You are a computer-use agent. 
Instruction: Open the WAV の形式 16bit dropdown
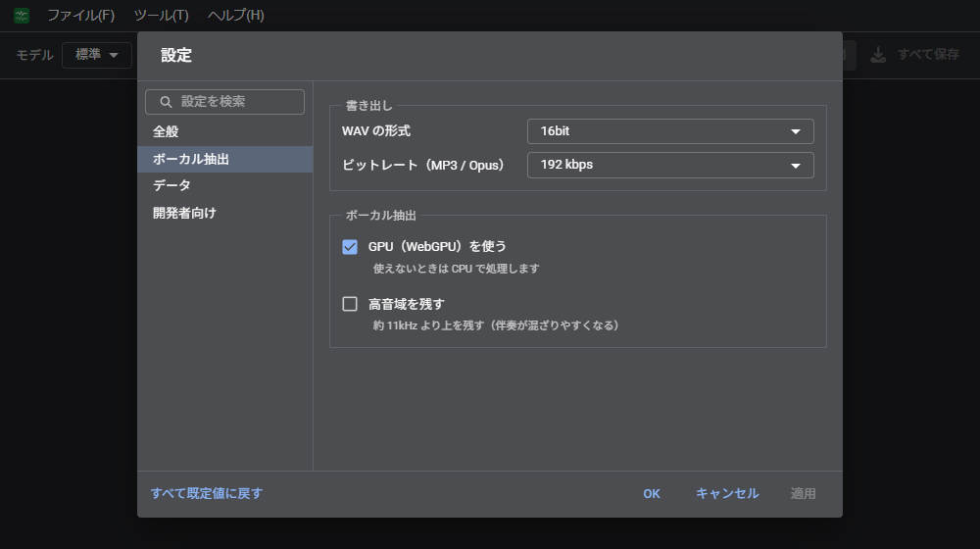(x=670, y=131)
